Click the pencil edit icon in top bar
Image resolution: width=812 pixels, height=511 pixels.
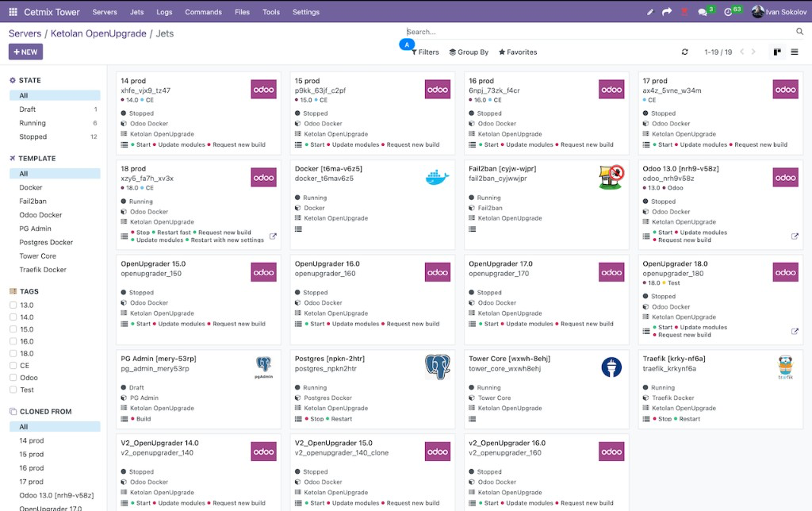coord(650,12)
